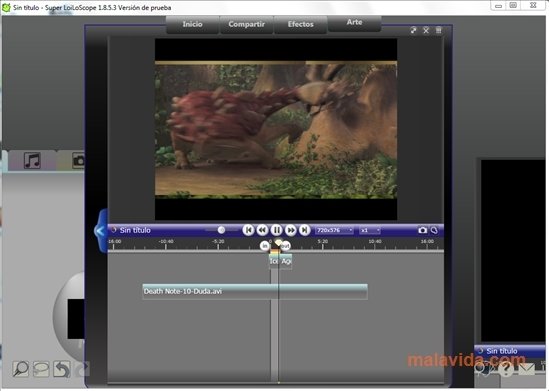Open the music note media tab

click(x=32, y=161)
